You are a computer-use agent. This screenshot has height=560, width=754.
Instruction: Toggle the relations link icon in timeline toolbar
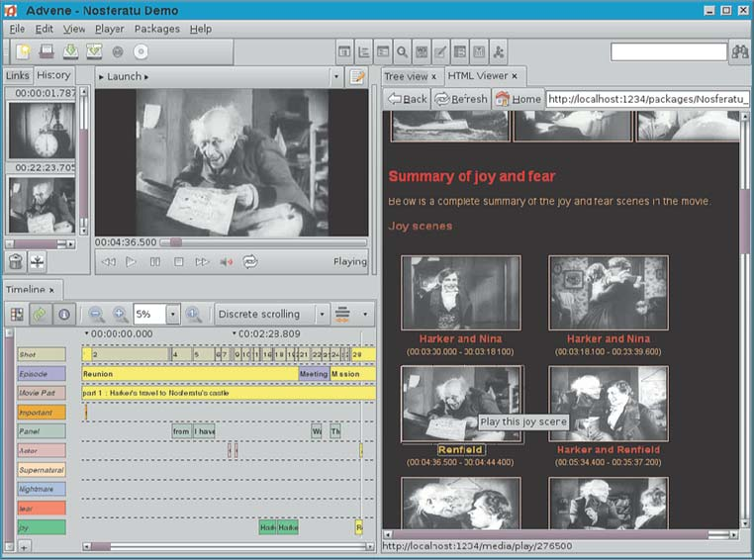coord(41,315)
